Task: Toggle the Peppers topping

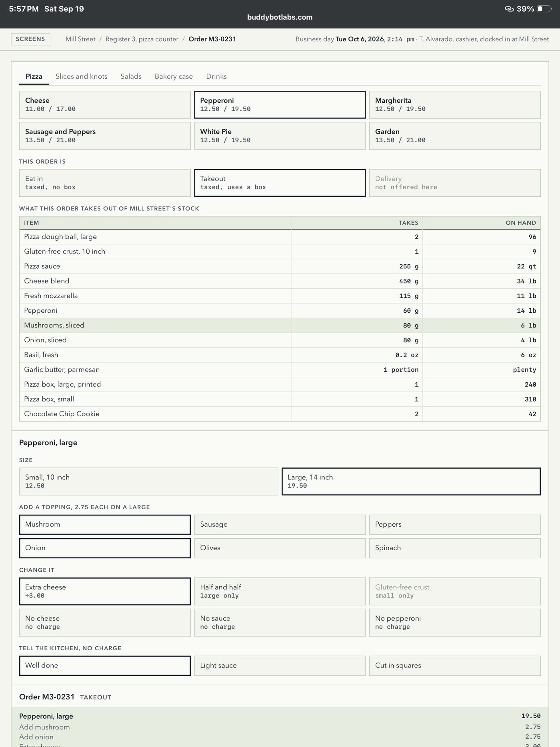Action: click(455, 525)
